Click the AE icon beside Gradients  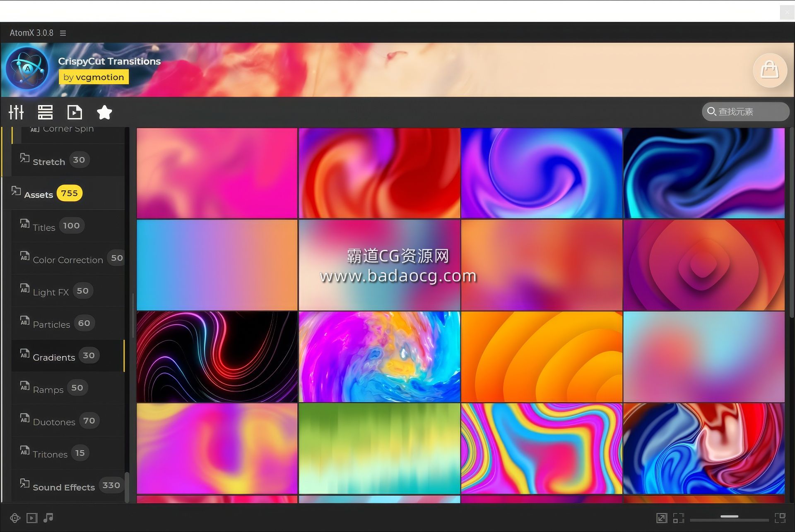tap(25, 353)
